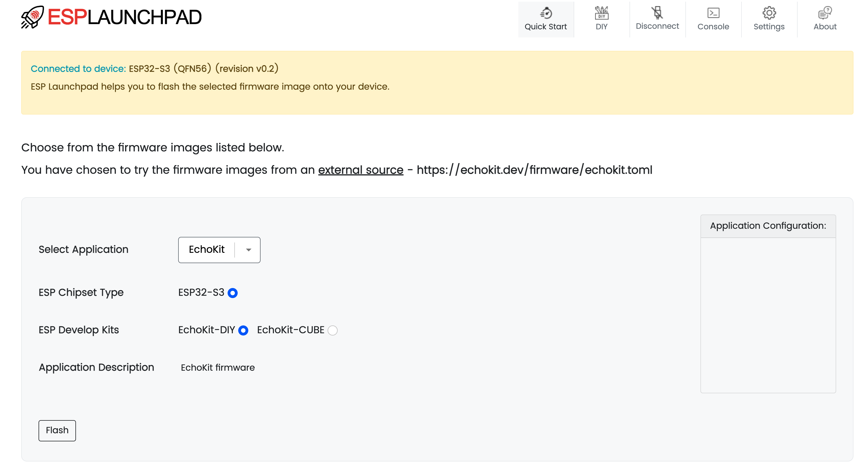Follow the external source link
Screen dimensions: 868x476
click(x=361, y=170)
